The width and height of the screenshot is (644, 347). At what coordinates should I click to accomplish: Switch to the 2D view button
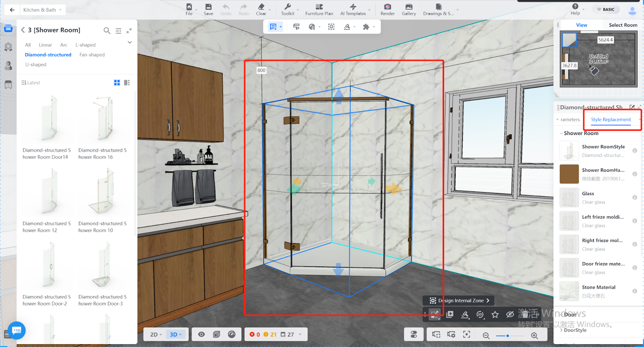pyautogui.click(x=155, y=335)
